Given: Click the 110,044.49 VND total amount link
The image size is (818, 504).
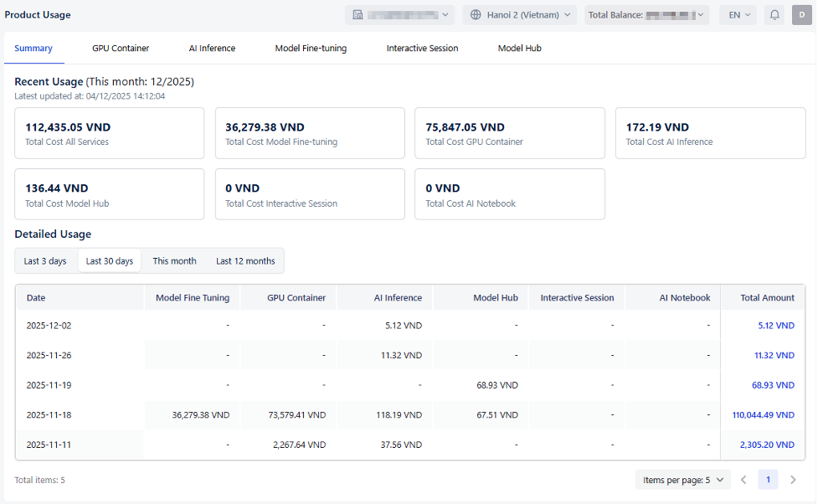Looking at the screenshot, I should tap(763, 415).
